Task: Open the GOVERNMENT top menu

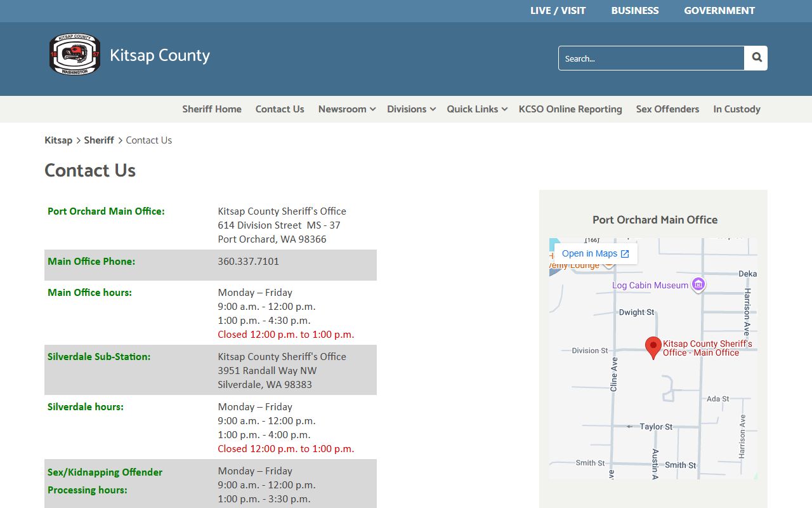Action: pyautogui.click(x=719, y=11)
